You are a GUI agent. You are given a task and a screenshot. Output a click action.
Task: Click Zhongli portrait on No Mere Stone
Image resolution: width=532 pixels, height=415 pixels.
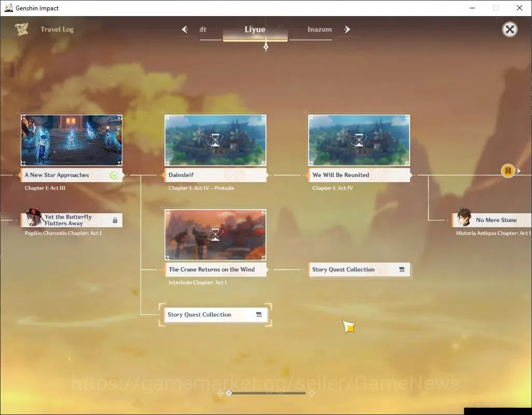point(464,217)
